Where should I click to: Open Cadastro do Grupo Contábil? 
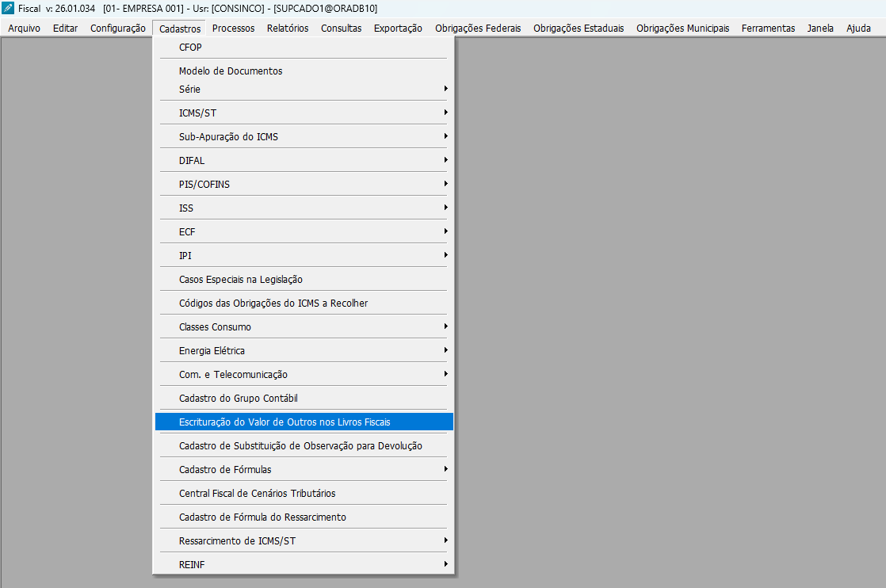[304, 398]
